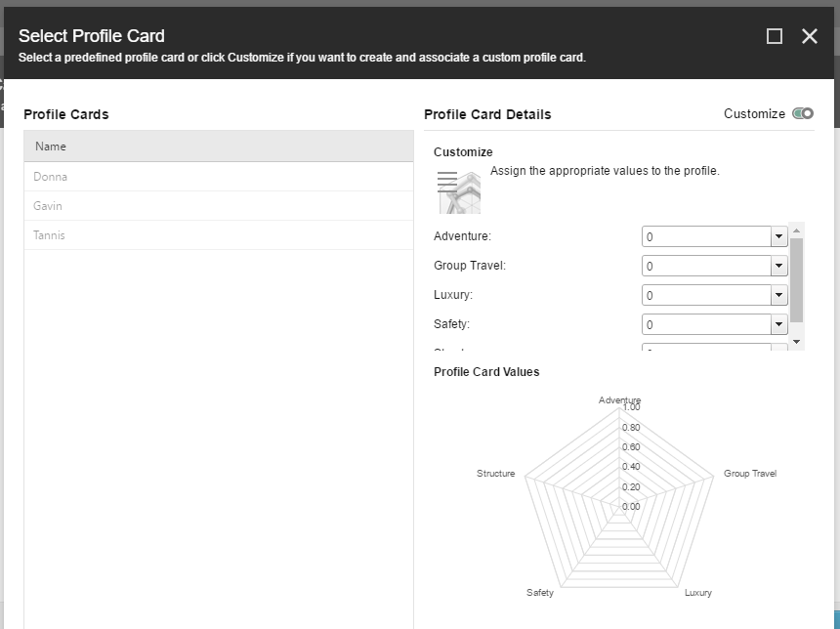
Task: Close the Select Profile Card dialog
Action: 810,36
